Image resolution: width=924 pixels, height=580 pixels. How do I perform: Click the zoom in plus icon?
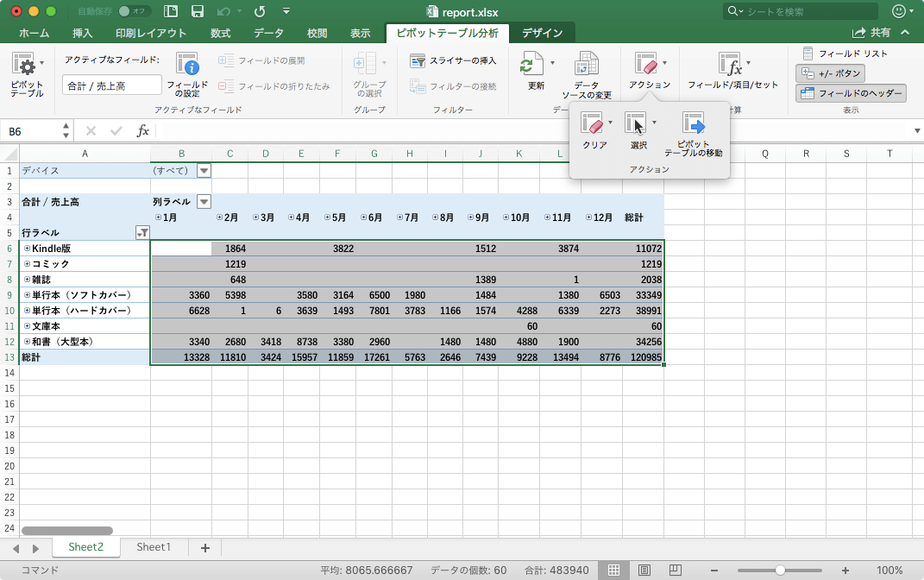tap(845, 570)
